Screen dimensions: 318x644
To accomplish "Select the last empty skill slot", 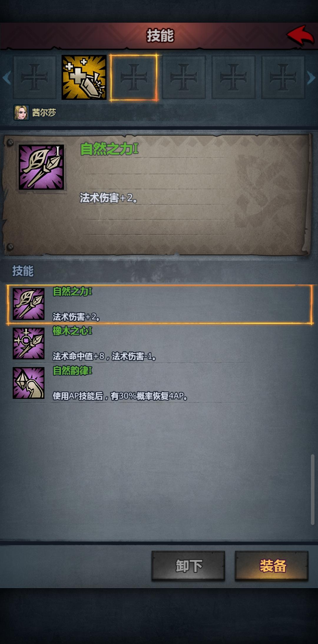I will tap(283, 77).
